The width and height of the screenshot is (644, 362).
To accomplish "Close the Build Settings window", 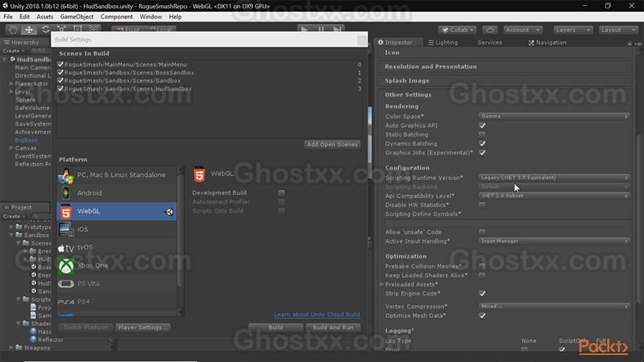I will (362, 39).
